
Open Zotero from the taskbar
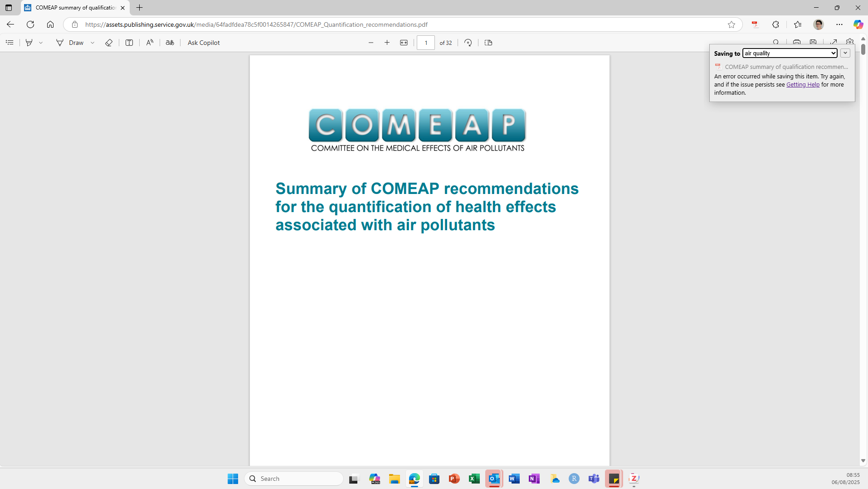click(634, 479)
